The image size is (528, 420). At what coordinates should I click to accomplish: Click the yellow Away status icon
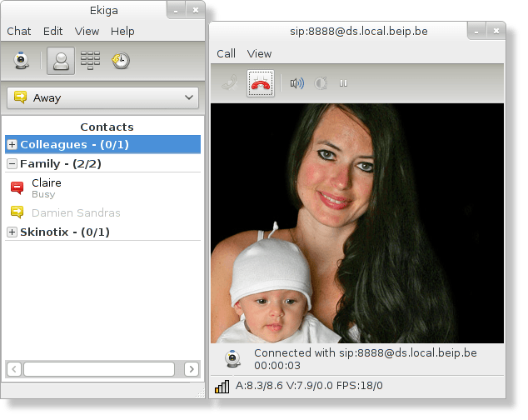20,97
